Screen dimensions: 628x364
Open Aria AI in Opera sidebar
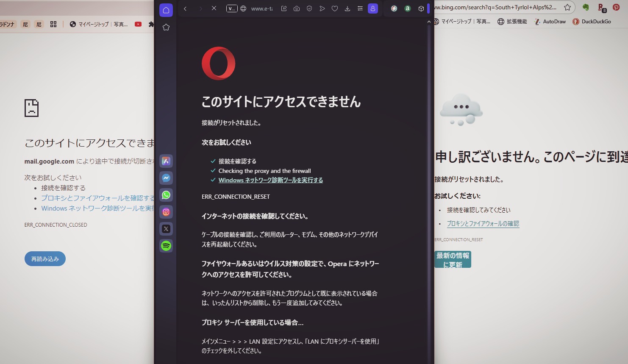[166, 161]
